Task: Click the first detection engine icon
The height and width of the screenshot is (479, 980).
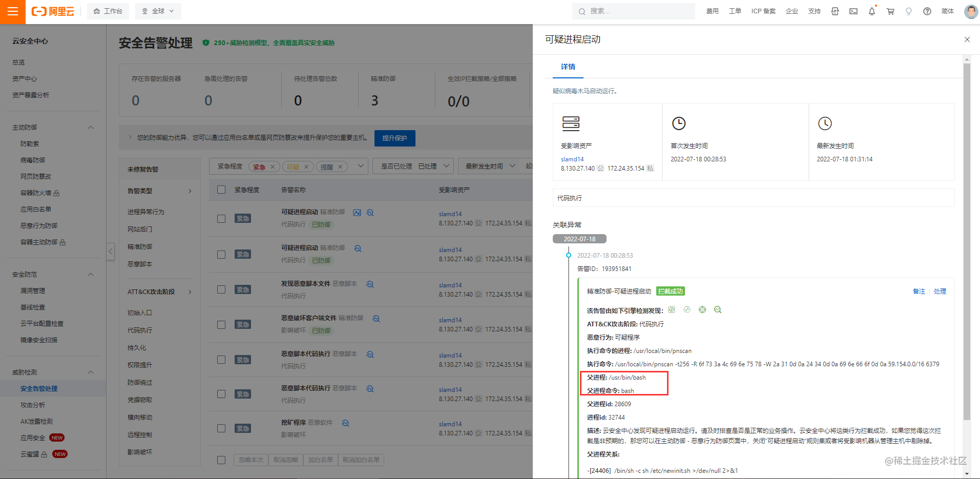Action: (x=672, y=309)
